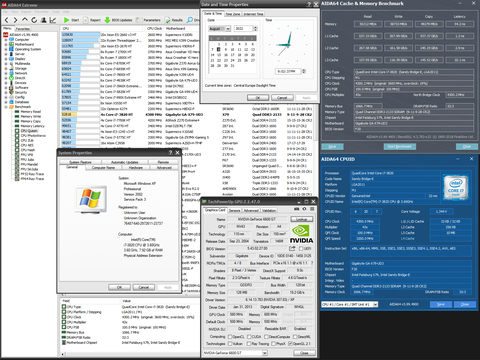
Task: Select Operating System in AIDA64 tree
Action: coord(28,49)
